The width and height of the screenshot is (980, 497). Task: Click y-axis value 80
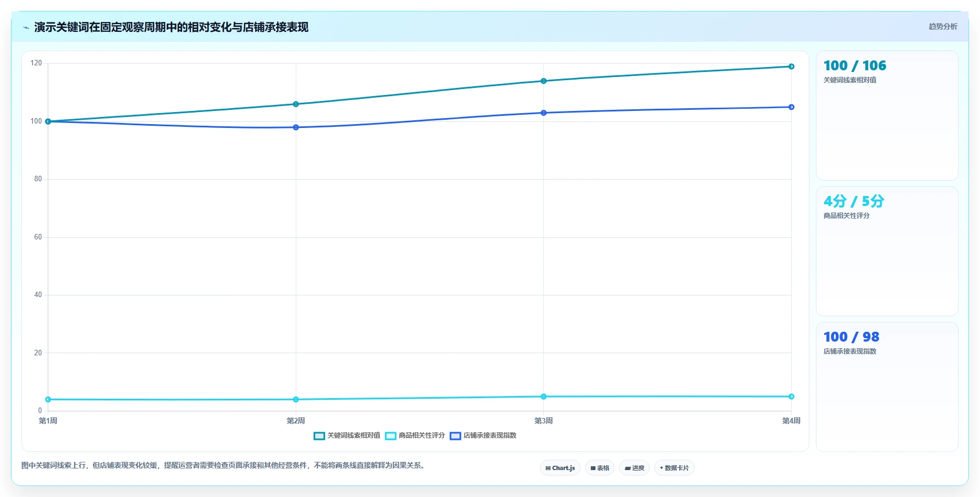[38, 179]
